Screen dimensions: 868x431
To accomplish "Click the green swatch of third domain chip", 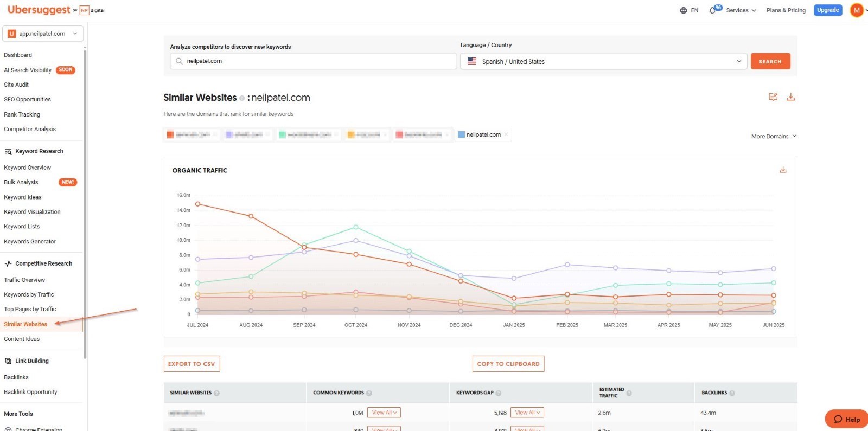I will [x=282, y=135].
